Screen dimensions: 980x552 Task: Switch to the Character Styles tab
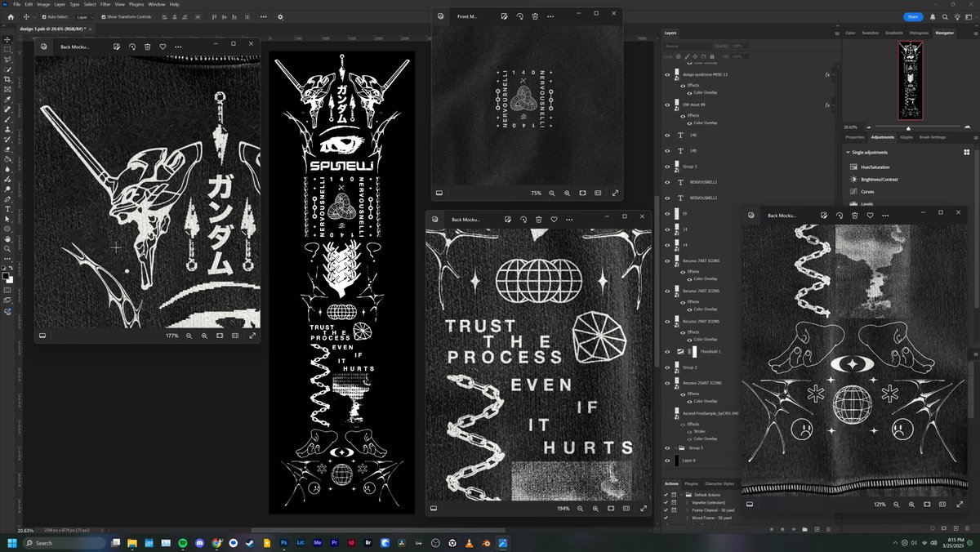coord(719,483)
